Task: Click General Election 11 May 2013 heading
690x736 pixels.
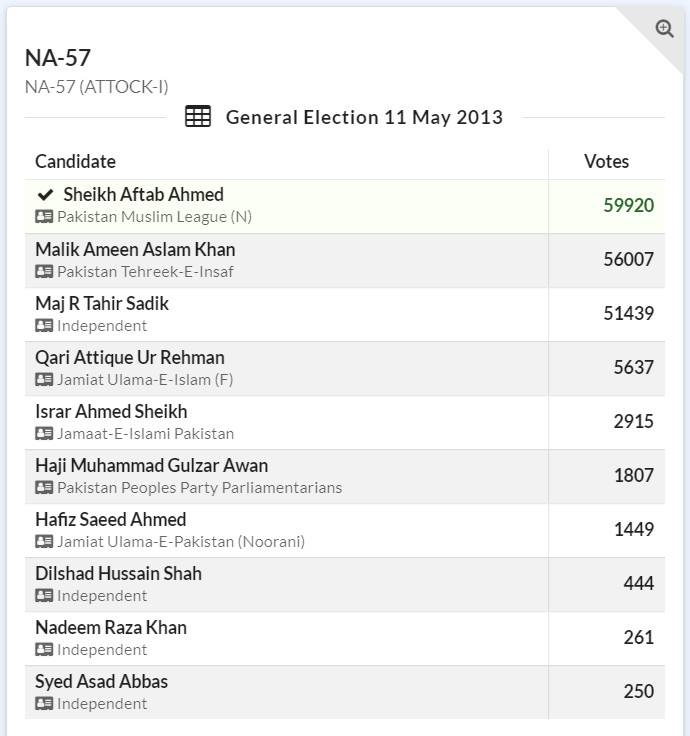Action: tap(364, 117)
